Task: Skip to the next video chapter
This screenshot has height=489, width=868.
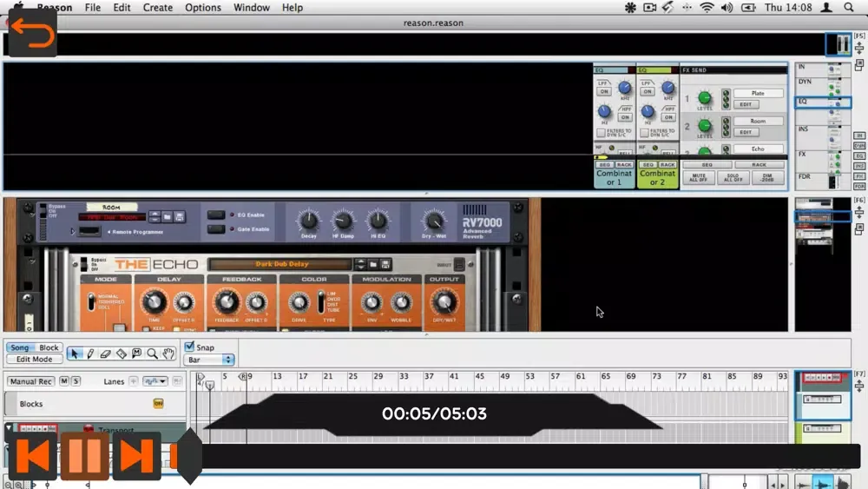Action: coord(137,456)
